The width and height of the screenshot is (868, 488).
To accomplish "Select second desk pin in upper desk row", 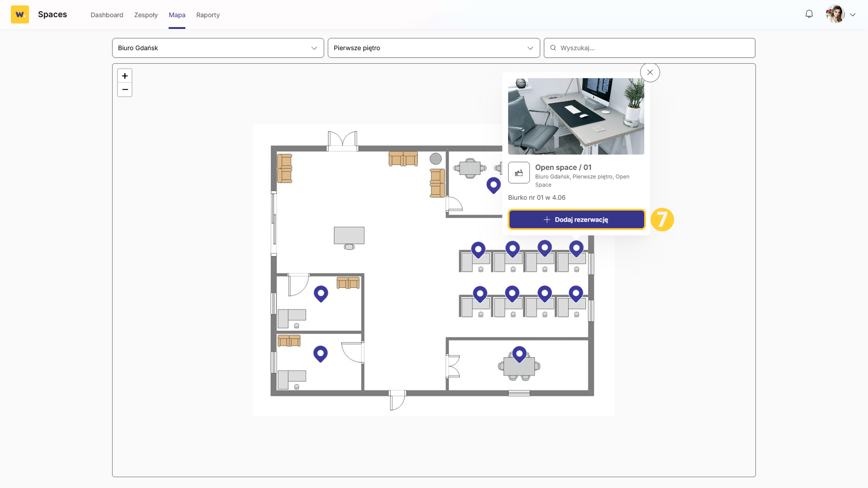I will tap(513, 249).
